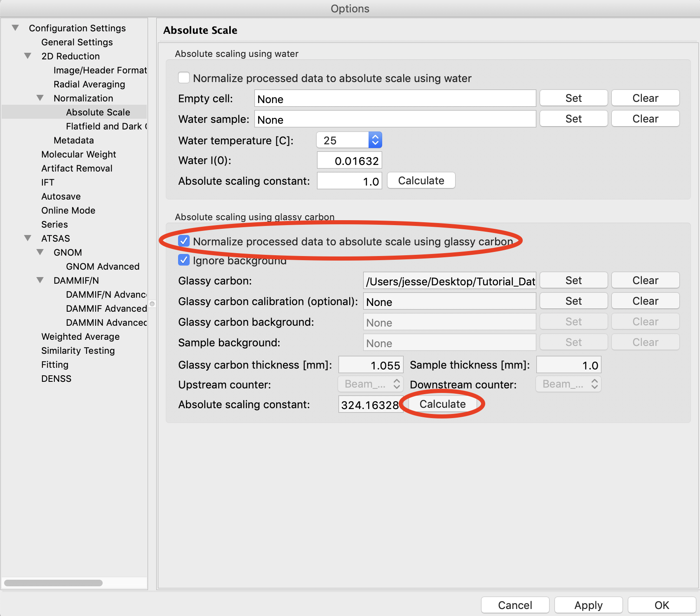The width and height of the screenshot is (700, 616).
Task: Collapse the GNOM node
Action: click(40, 252)
